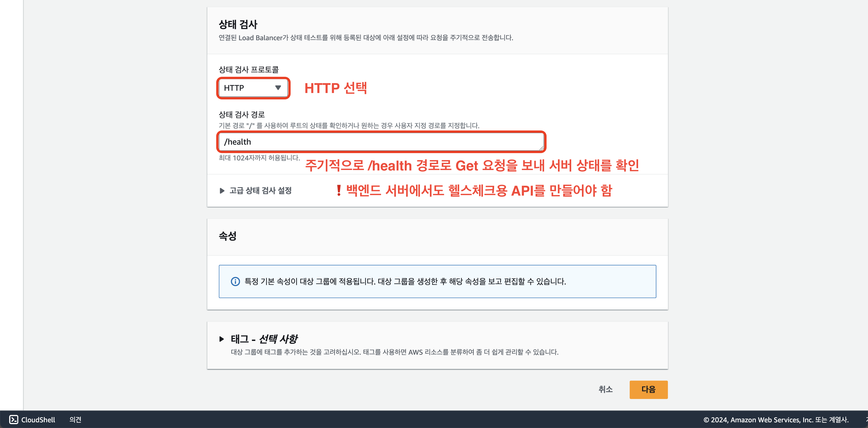
Task: Open the 의견 feedback link
Action: (x=75, y=419)
